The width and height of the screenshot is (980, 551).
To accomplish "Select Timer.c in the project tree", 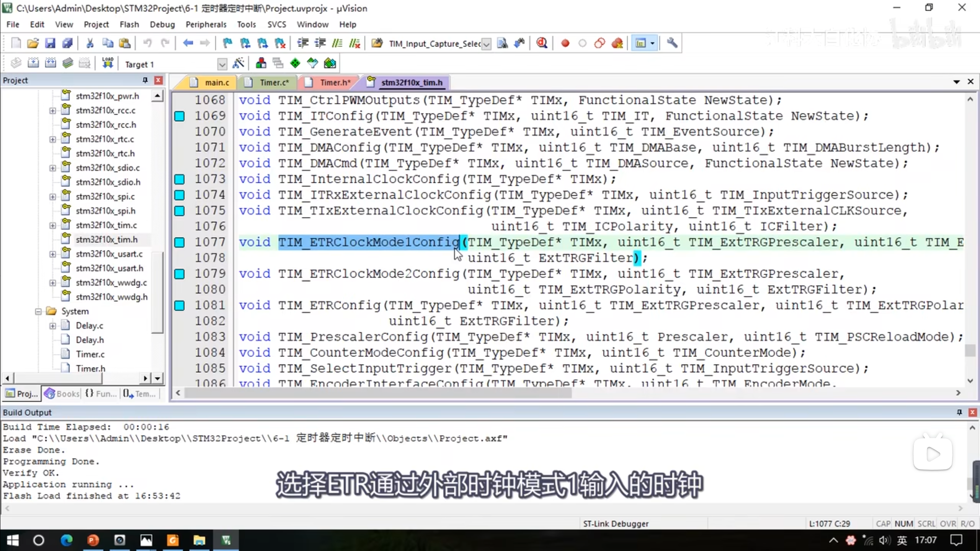I will point(90,354).
